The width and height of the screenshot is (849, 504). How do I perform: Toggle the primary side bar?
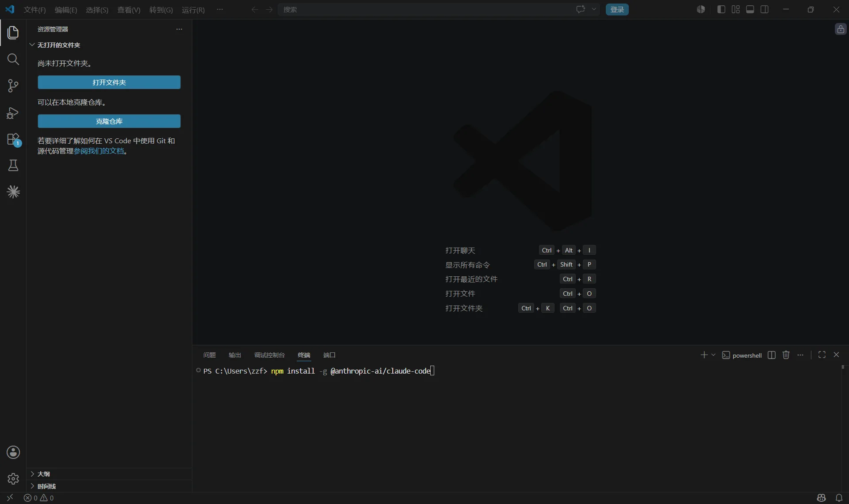721,9
